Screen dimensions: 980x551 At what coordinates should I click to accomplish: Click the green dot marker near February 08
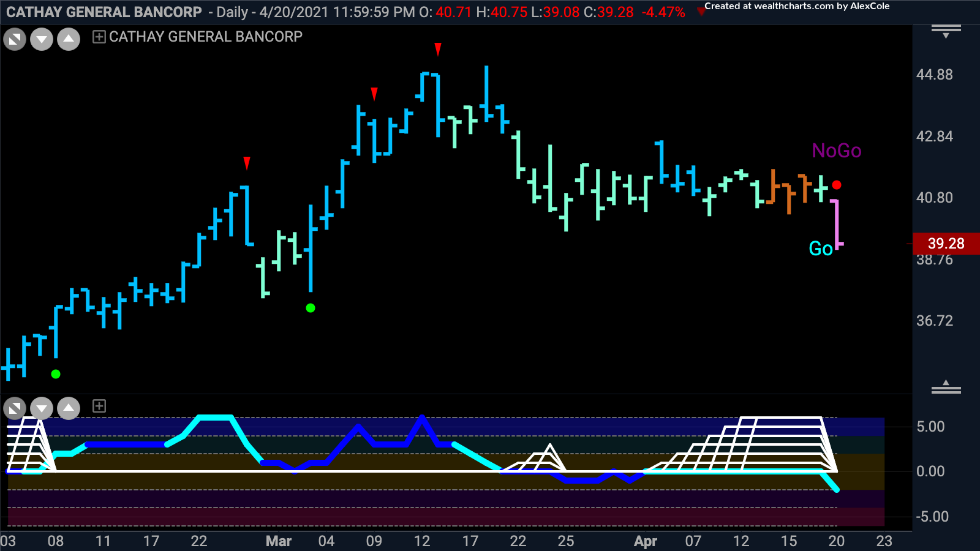pos(56,374)
